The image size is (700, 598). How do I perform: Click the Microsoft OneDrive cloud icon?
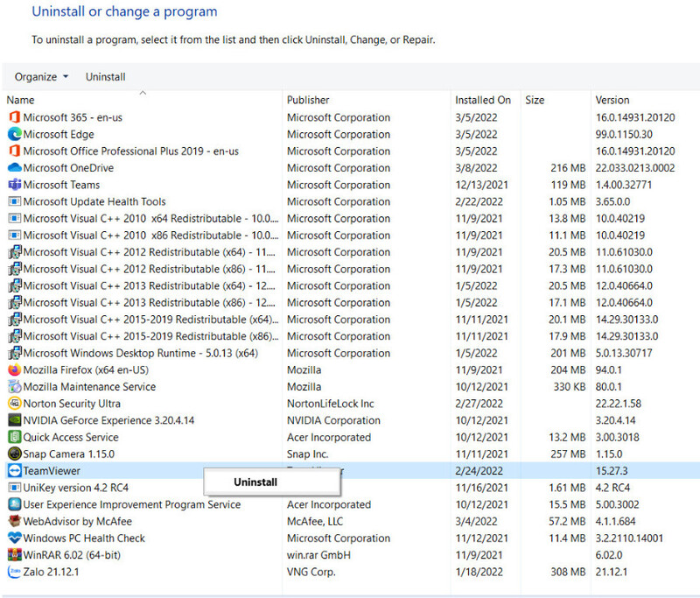pos(14,167)
